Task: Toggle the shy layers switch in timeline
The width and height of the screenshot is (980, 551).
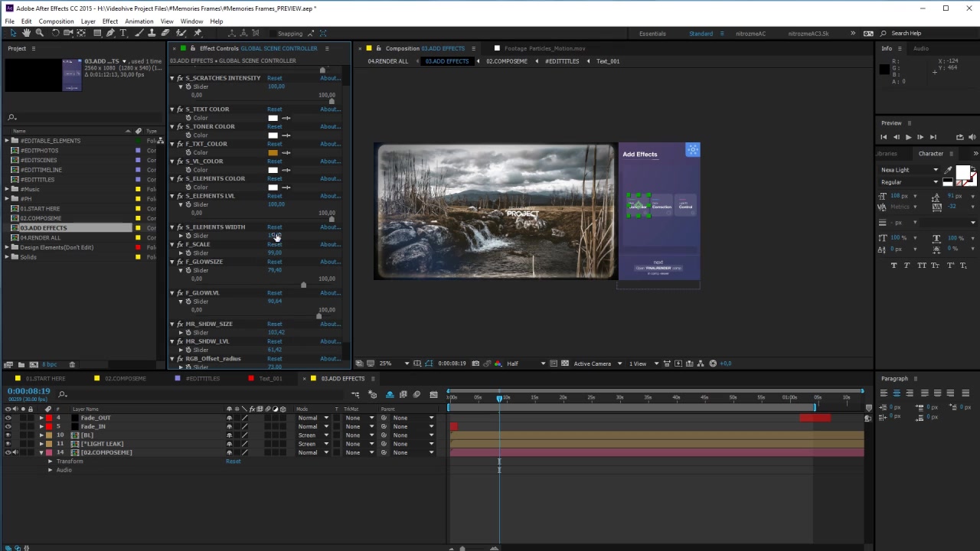Action: tap(390, 395)
